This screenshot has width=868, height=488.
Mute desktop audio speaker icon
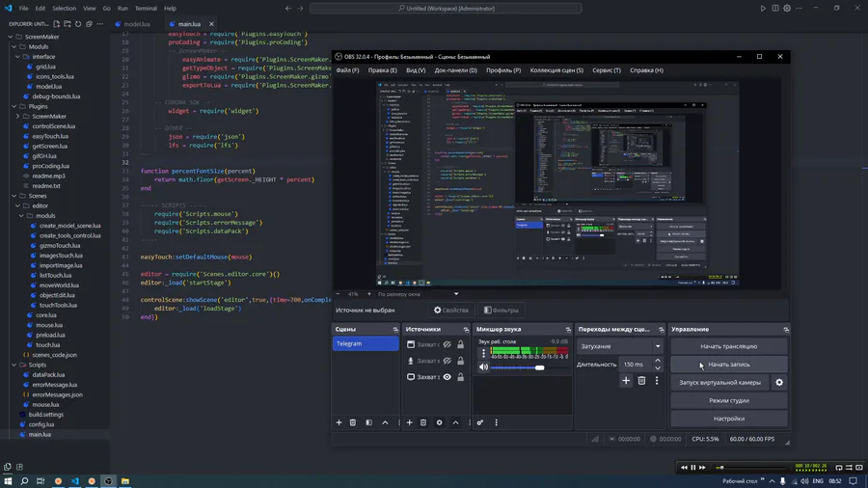tap(484, 367)
